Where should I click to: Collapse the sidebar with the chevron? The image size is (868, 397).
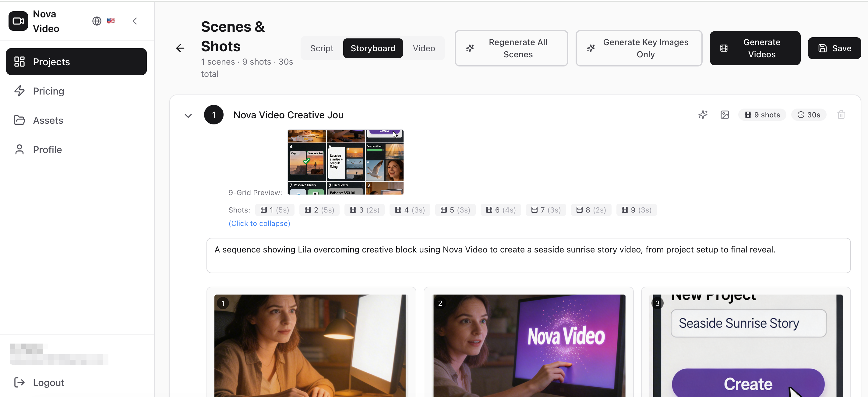coord(134,21)
